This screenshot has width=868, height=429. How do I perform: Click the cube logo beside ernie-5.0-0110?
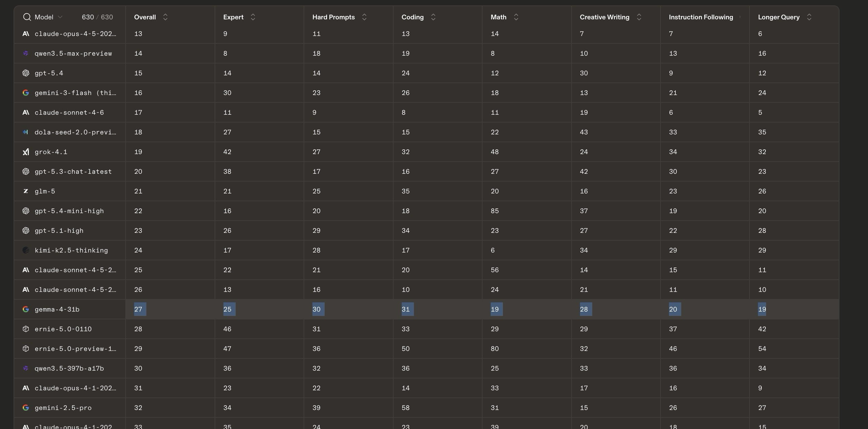[26, 329]
